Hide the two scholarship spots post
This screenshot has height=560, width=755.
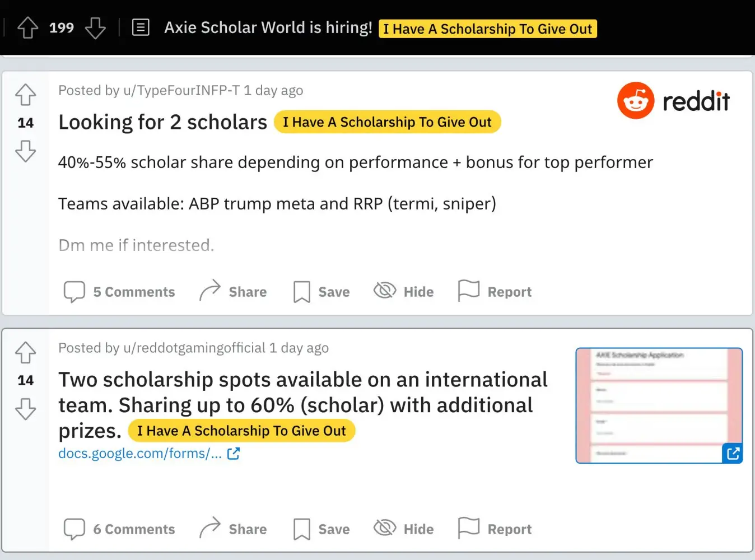pyautogui.click(x=404, y=529)
